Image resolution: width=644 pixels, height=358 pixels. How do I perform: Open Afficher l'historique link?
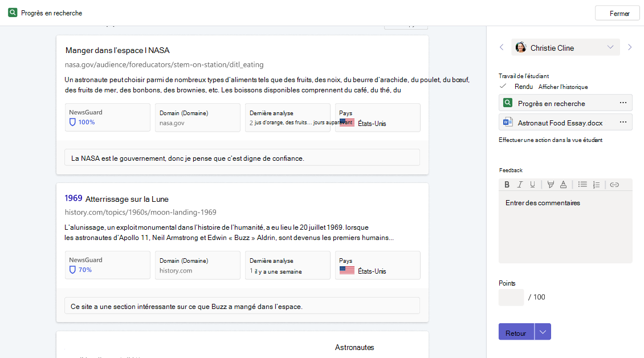pos(563,87)
